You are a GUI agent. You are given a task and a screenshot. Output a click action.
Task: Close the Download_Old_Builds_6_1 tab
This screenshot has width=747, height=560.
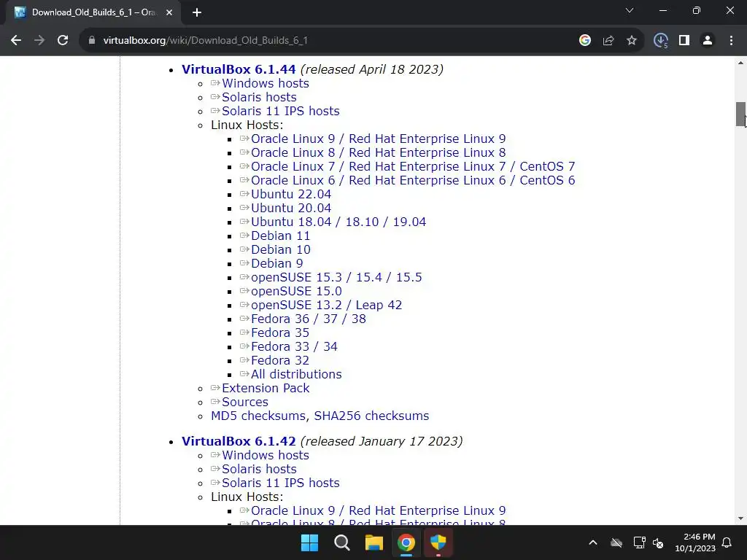coord(169,12)
